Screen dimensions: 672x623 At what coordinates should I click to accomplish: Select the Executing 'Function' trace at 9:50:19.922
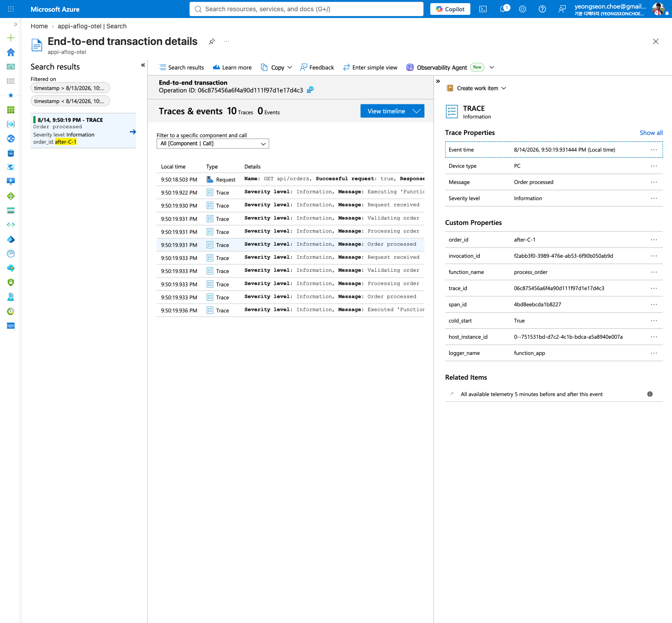pos(290,193)
